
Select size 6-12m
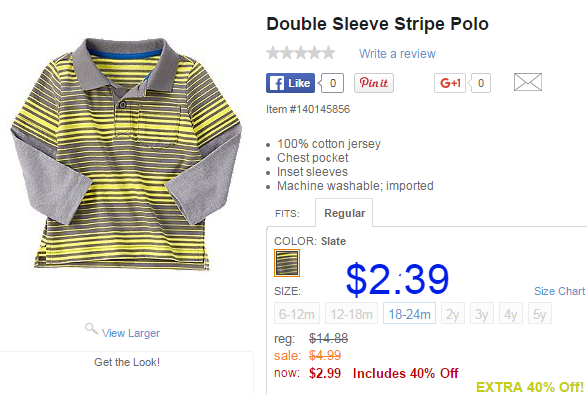point(297,313)
